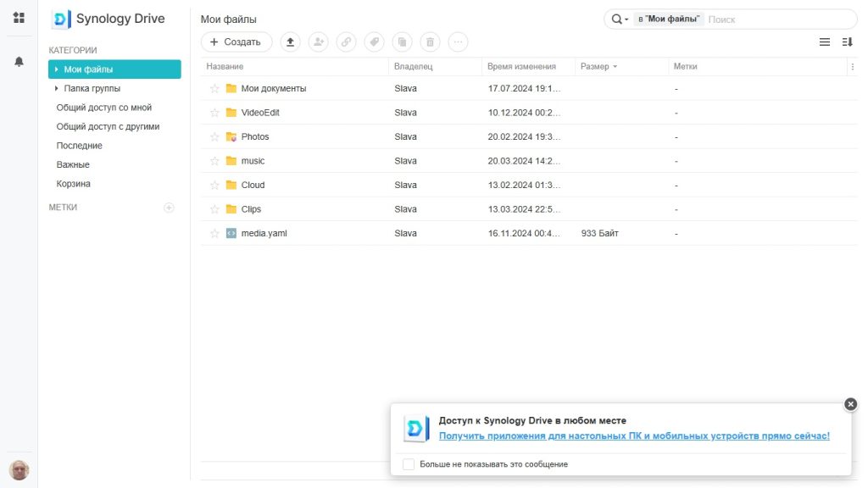Select the Photos folder name
This screenshot has width=868, height=488.
(x=255, y=136)
